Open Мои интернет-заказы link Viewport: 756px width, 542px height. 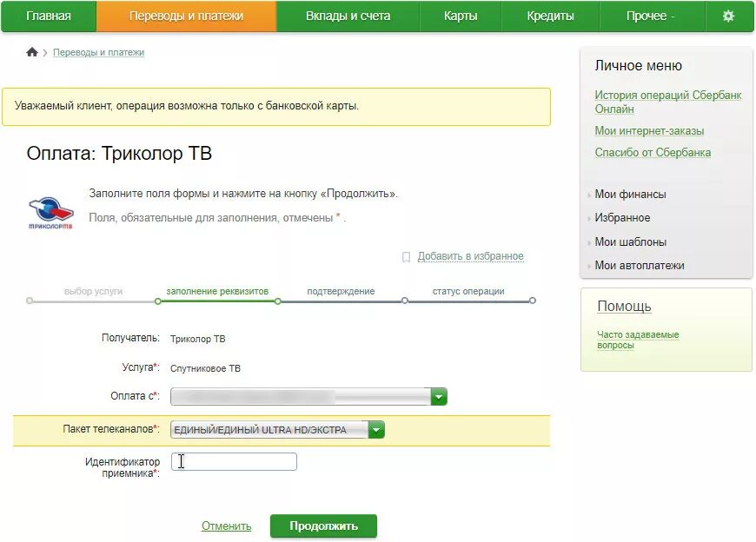pos(649,130)
